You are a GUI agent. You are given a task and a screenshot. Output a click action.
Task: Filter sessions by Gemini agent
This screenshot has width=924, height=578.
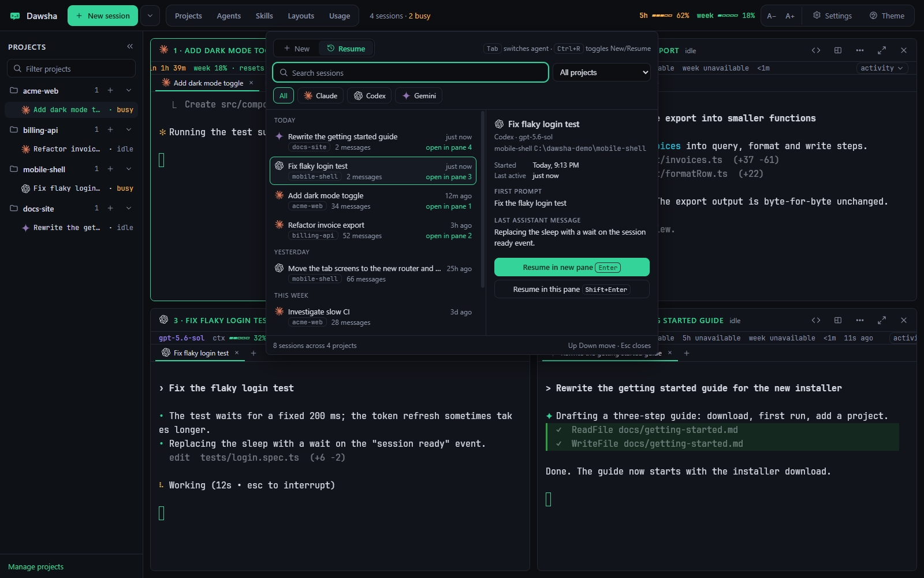pos(419,96)
